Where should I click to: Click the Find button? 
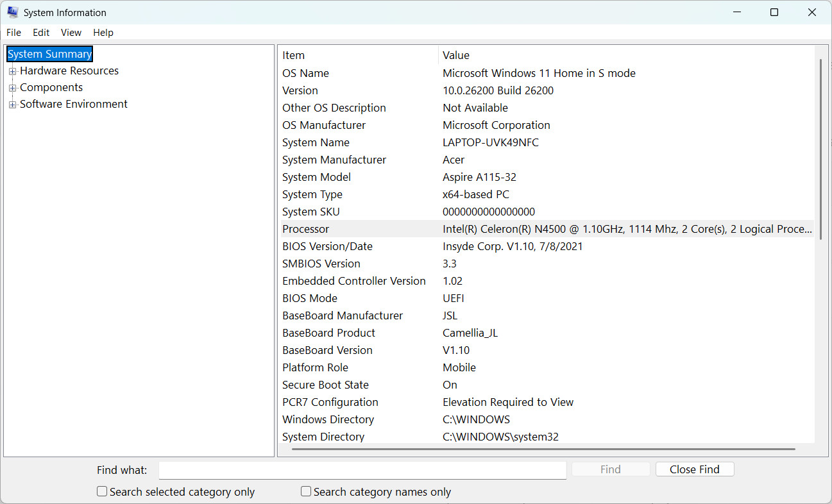point(611,469)
